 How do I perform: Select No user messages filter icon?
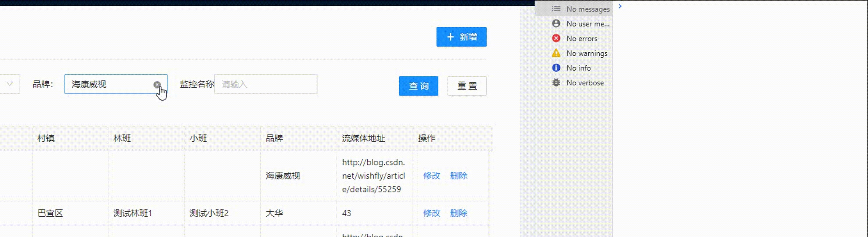(556, 24)
